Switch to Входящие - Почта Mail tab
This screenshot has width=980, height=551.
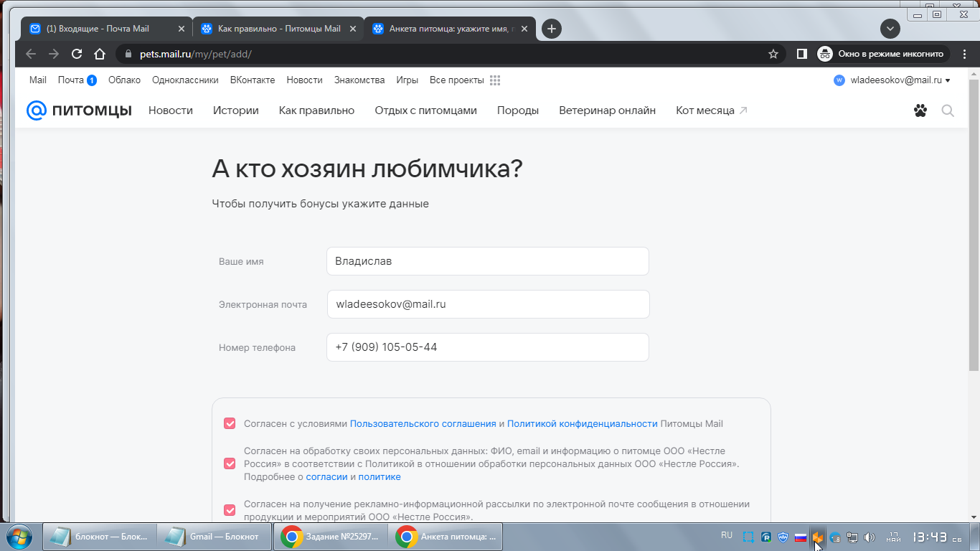105,29
